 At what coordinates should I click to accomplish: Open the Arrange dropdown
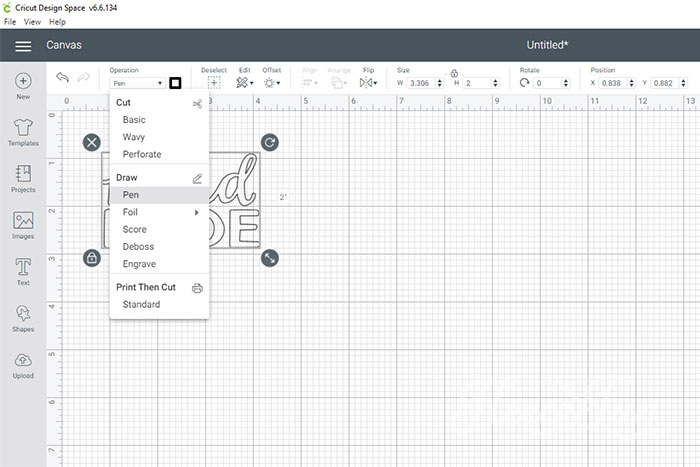click(339, 83)
